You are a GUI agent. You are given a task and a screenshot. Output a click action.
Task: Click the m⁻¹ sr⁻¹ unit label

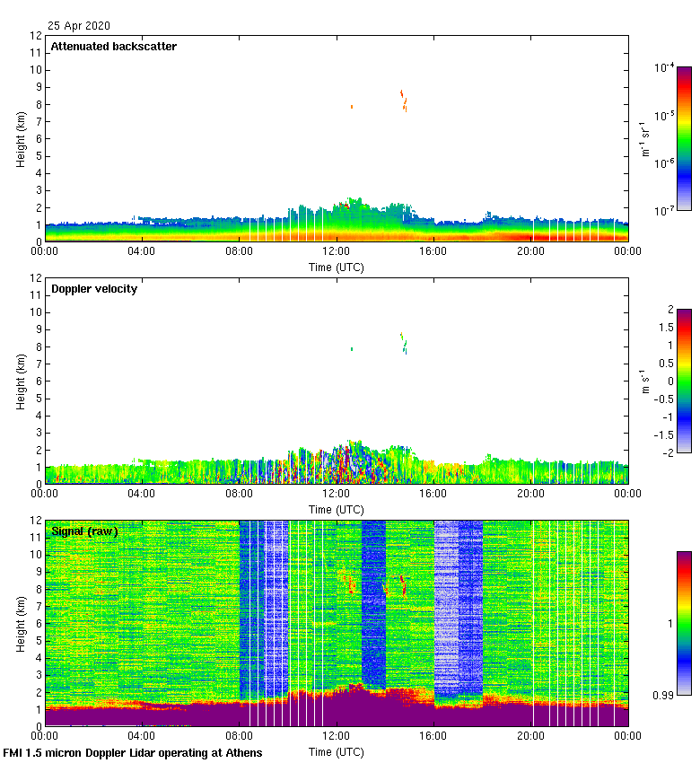644,139
